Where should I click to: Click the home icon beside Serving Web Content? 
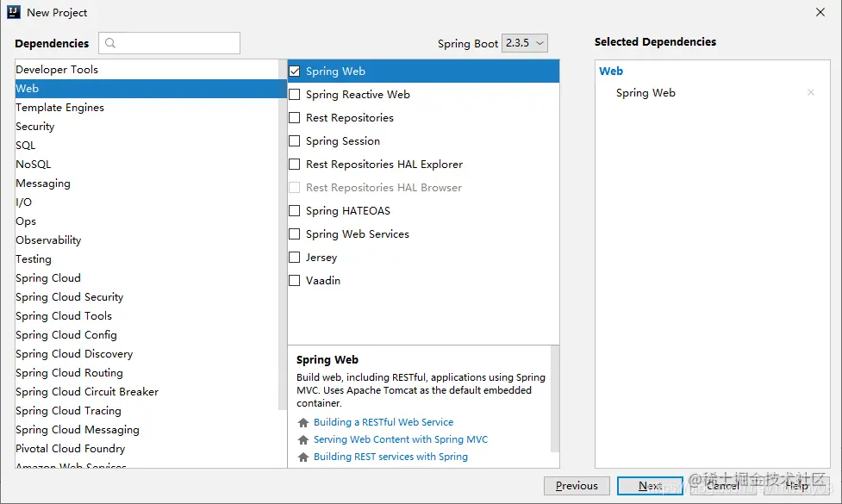(x=302, y=440)
